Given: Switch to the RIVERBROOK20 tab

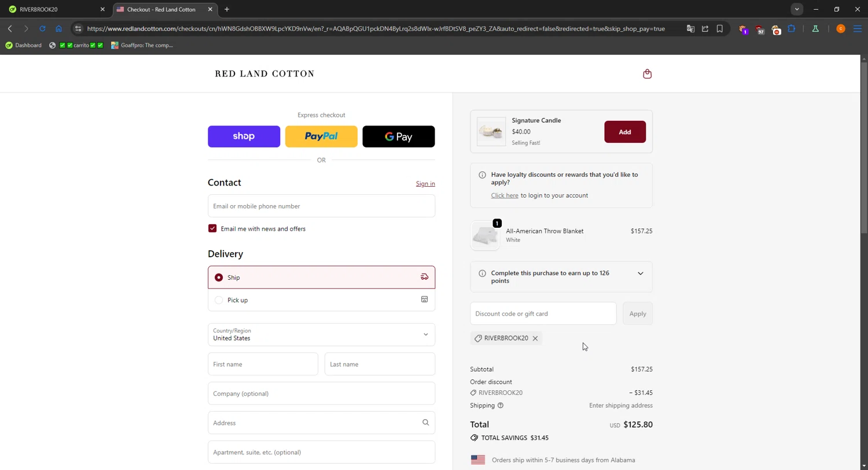Looking at the screenshot, I should click(55, 9).
